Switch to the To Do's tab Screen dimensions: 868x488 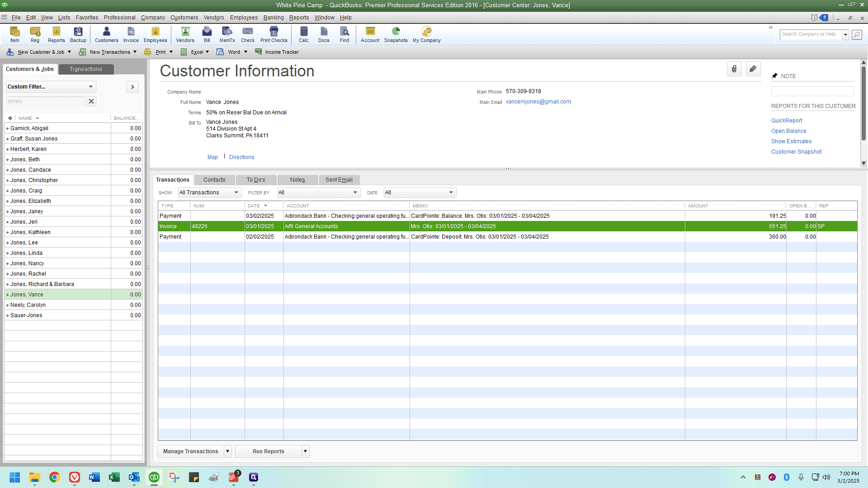coord(256,180)
